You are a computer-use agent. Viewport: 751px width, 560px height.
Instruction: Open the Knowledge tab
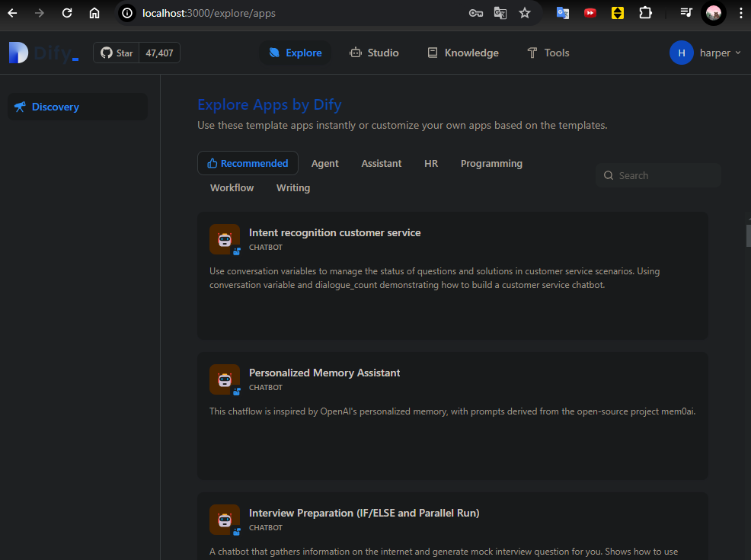(x=463, y=53)
